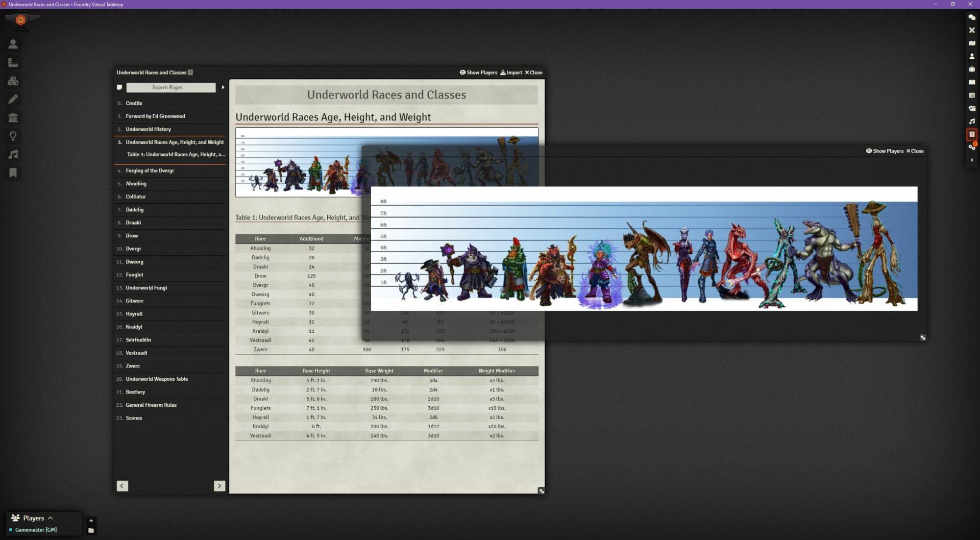Image resolution: width=980 pixels, height=540 pixels.
Task: Select the Tile Controls cubes tool
Action: coord(13,81)
